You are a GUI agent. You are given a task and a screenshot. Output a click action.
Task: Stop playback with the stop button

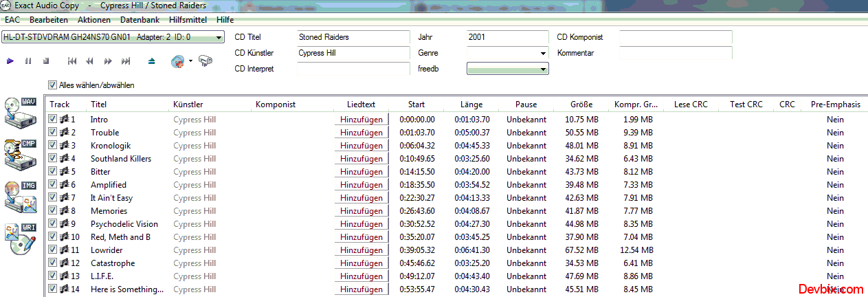click(x=46, y=61)
